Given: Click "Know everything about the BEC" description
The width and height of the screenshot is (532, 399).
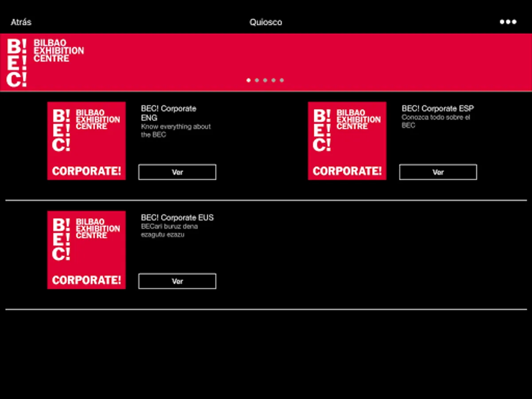Looking at the screenshot, I should click(176, 130).
